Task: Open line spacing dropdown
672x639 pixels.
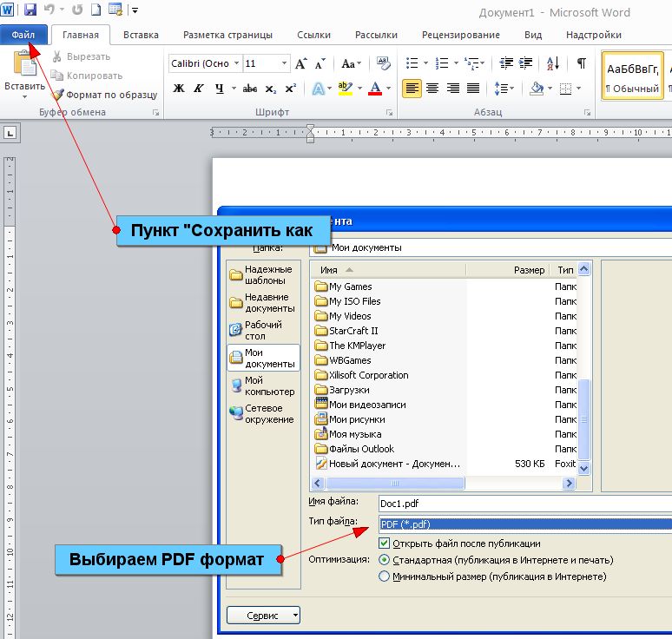Action: [x=504, y=89]
